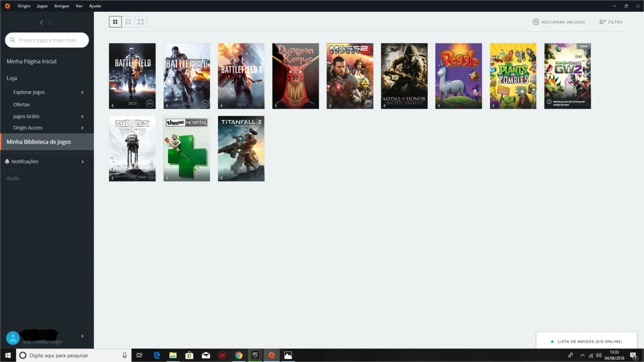
Task: Open the Jogos menu
Action: [42, 6]
